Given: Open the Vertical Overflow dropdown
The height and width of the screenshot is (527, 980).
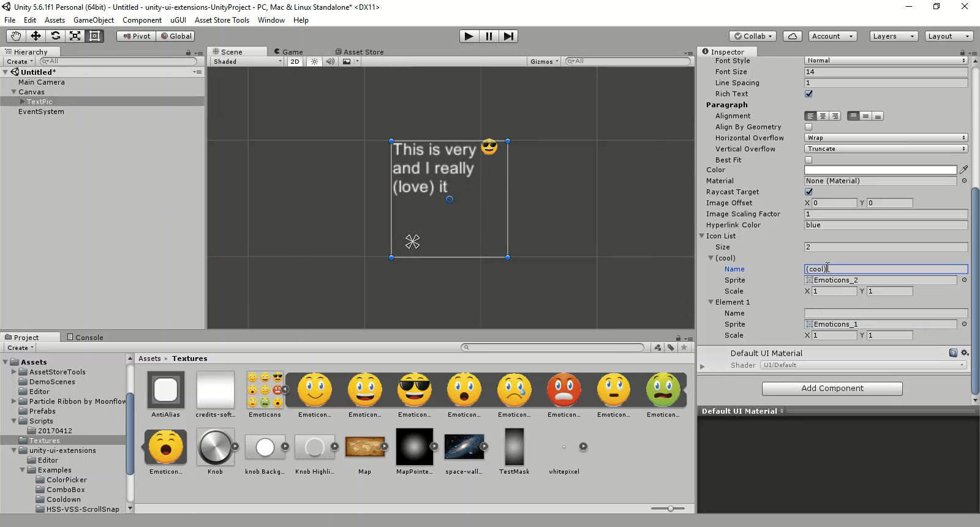Looking at the screenshot, I should click(x=886, y=149).
